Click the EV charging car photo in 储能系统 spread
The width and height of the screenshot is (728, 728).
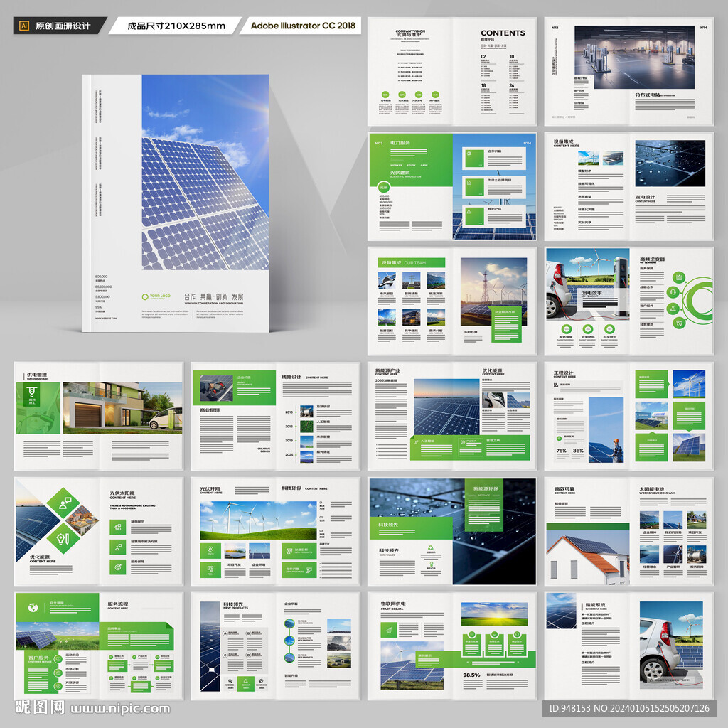(x=671, y=644)
